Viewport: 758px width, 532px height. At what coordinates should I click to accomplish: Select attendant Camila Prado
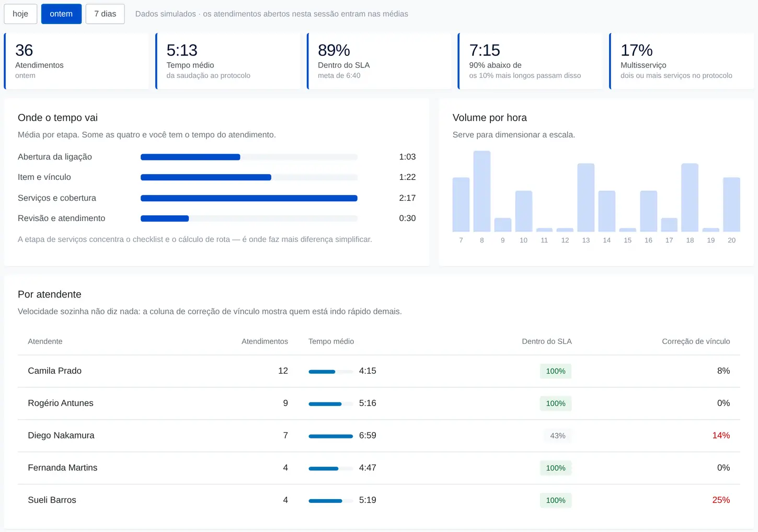pyautogui.click(x=54, y=371)
